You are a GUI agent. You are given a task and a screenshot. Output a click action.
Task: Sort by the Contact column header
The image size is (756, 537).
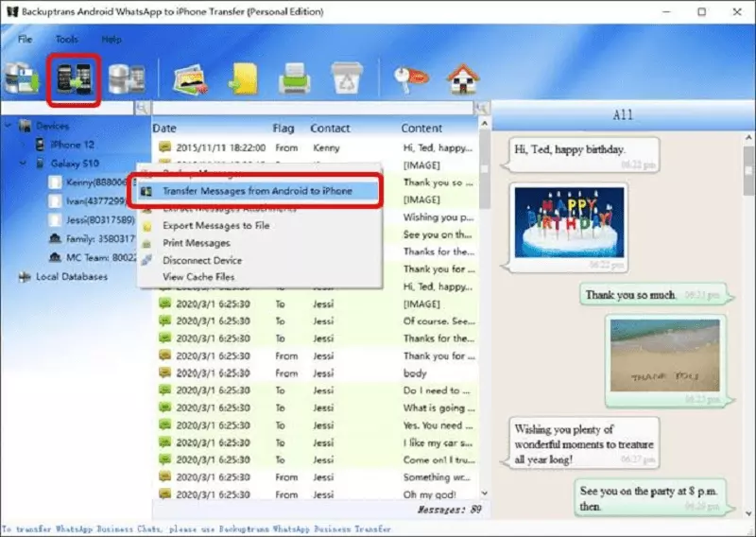(330, 129)
